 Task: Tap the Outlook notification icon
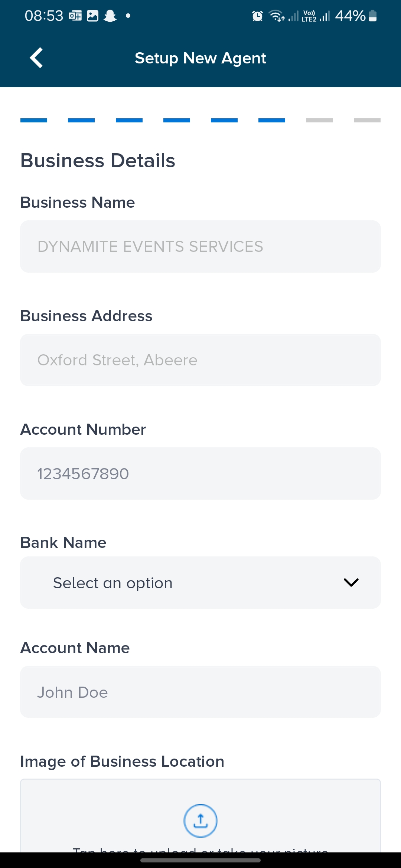coord(75,16)
